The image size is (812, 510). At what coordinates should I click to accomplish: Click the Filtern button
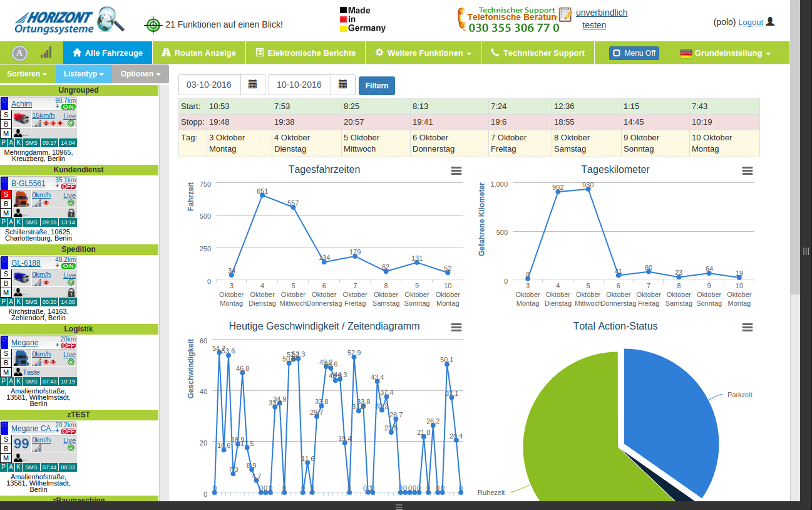tap(377, 85)
